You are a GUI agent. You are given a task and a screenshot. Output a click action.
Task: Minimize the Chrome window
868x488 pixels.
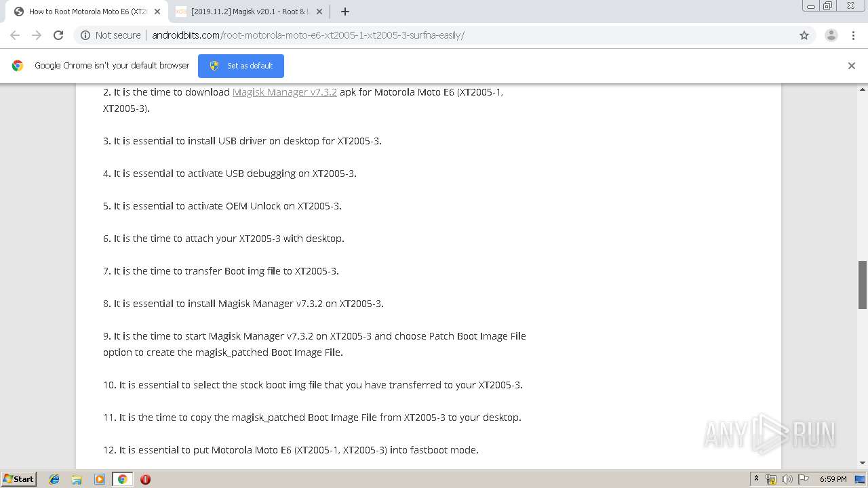(x=810, y=6)
